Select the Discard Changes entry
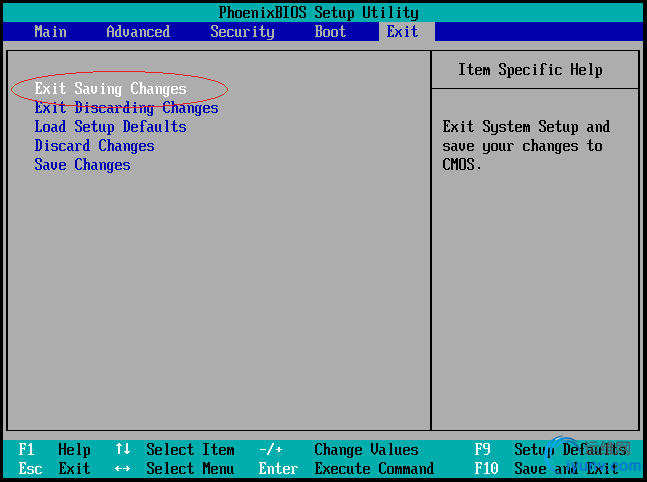The height and width of the screenshot is (482, 647). 94,146
